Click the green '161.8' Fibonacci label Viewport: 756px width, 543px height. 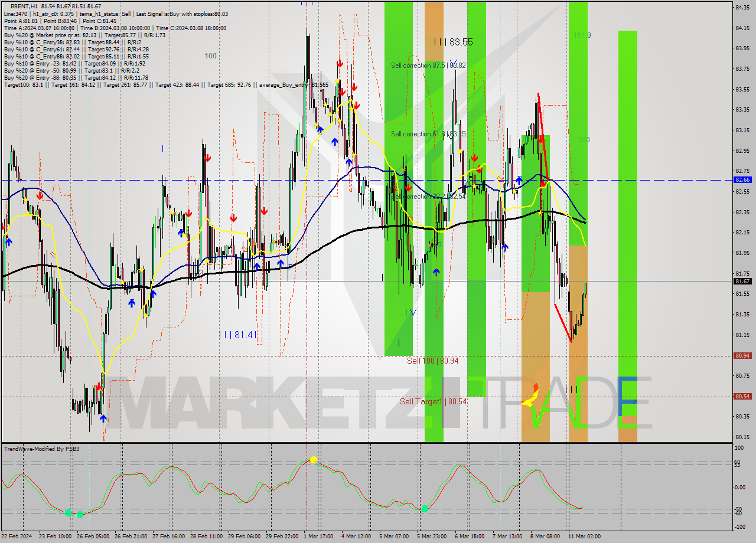582,35
